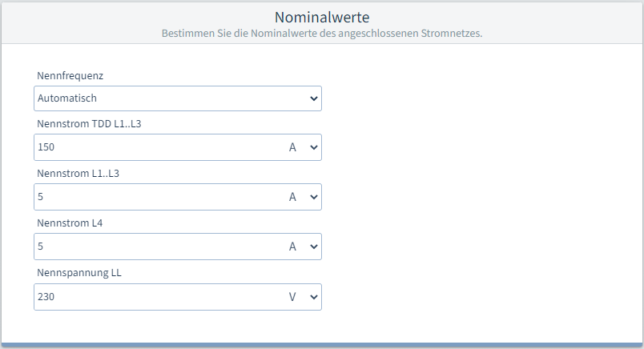Viewport: 644px width, 349px height.
Task: Click the chevron arrow in Nennfrequenz field
Action: [x=313, y=98]
